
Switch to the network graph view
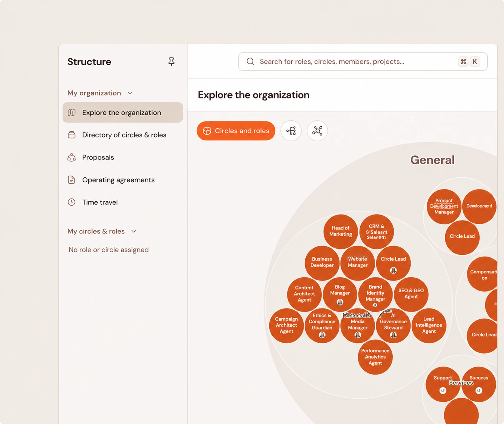click(317, 131)
